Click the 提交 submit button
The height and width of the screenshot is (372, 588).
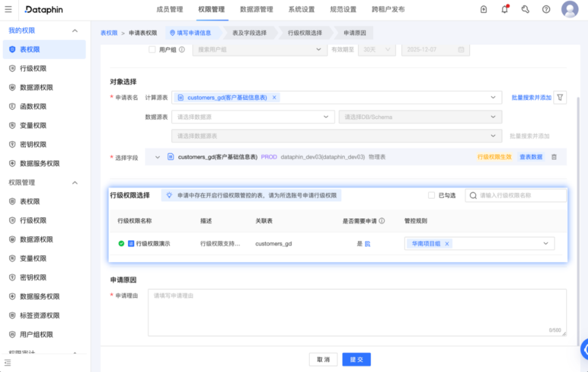pyautogui.click(x=357, y=359)
